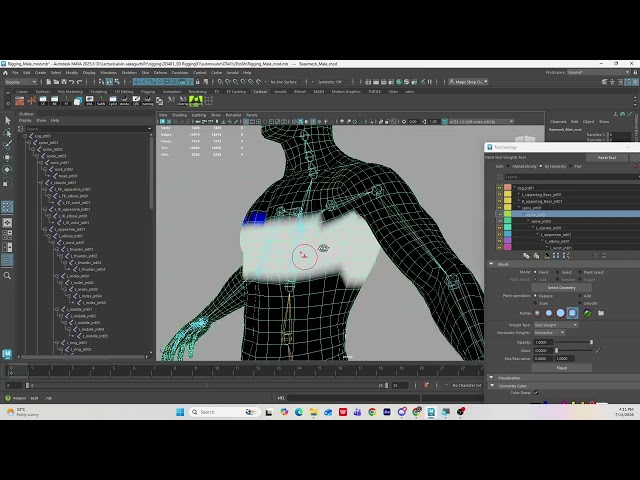Viewport: 640px width, 480px height.
Task: Open brush profile file browser folder icon
Action: [x=601, y=313]
